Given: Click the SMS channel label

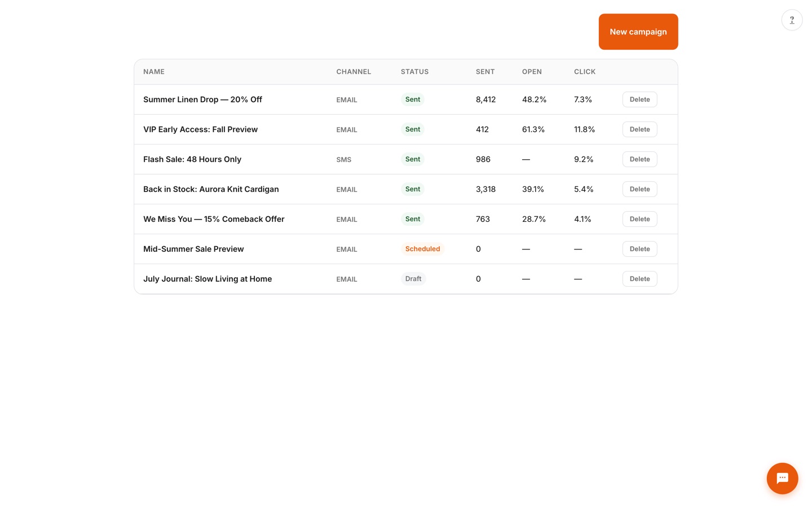Looking at the screenshot, I should tap(343, 160).
